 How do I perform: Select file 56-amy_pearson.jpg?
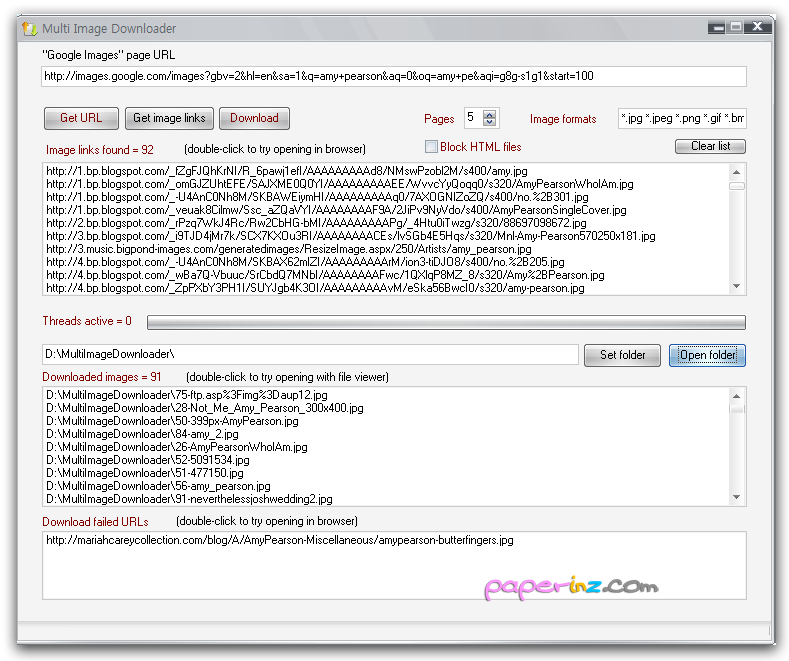coord(158,486)
